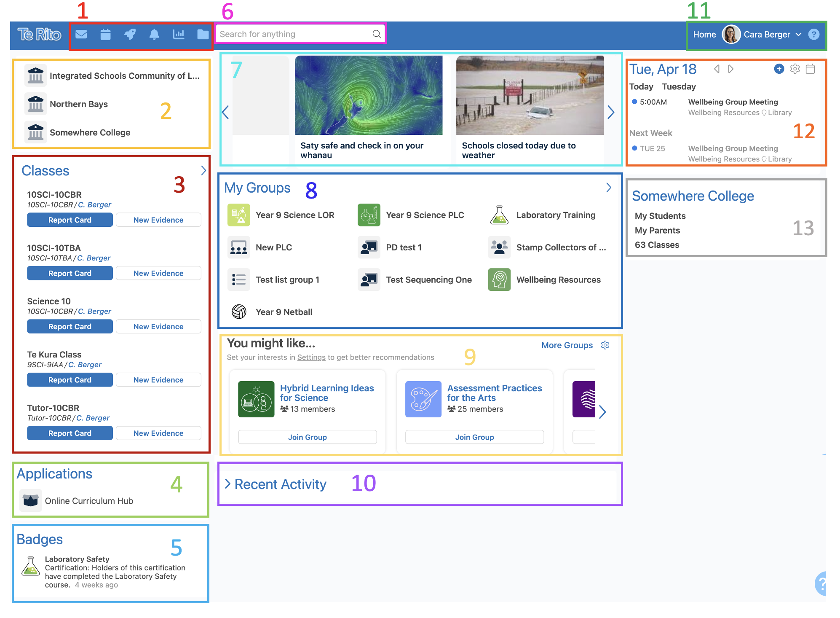The height and width of the screenshot is (618, 840).
Task: Open the bar chart reports icon
Action: coord(179,34)
